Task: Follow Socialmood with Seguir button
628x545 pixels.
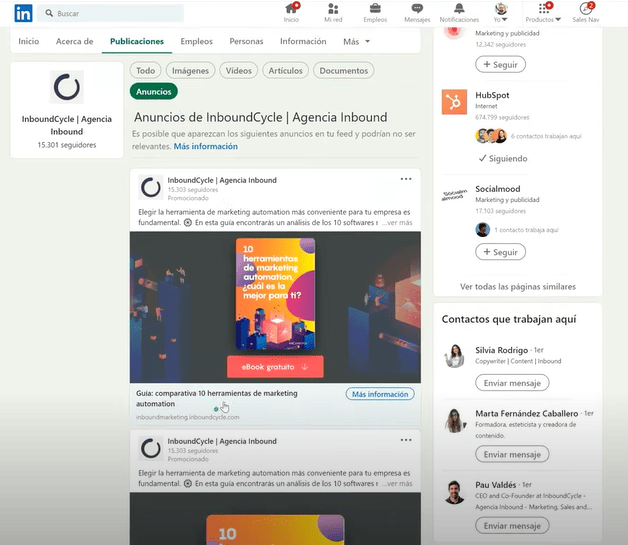Action: coord(500,252)
